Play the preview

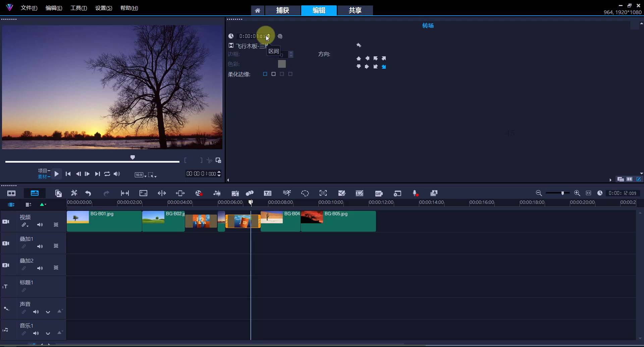[x=57, y=174]
